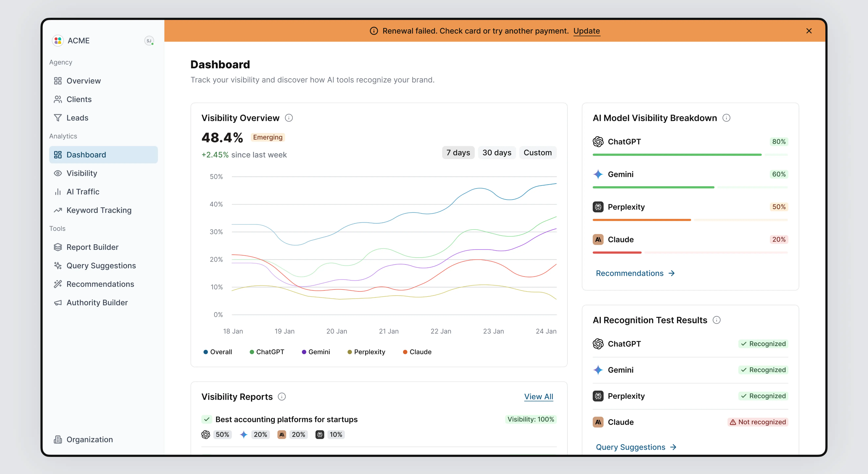Open Query Suggestions link under test results
The height and width of the screenshot is (474, 868).
click(636, 447)
